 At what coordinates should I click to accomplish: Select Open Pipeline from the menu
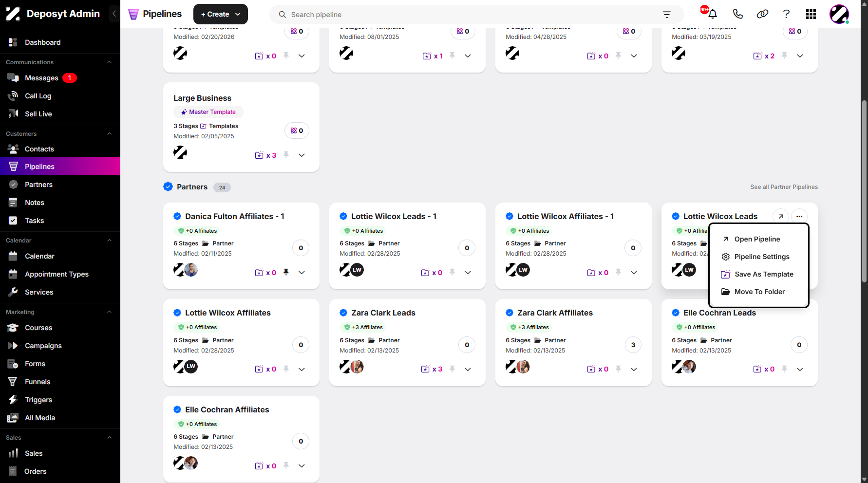pos(758,239)
